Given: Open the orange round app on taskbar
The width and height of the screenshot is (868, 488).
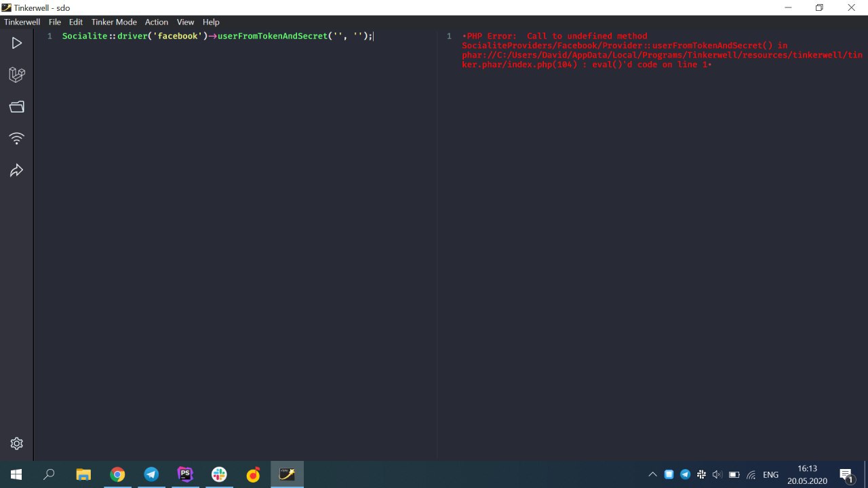Looking at the screenshot, I should (x=253, y=474).
